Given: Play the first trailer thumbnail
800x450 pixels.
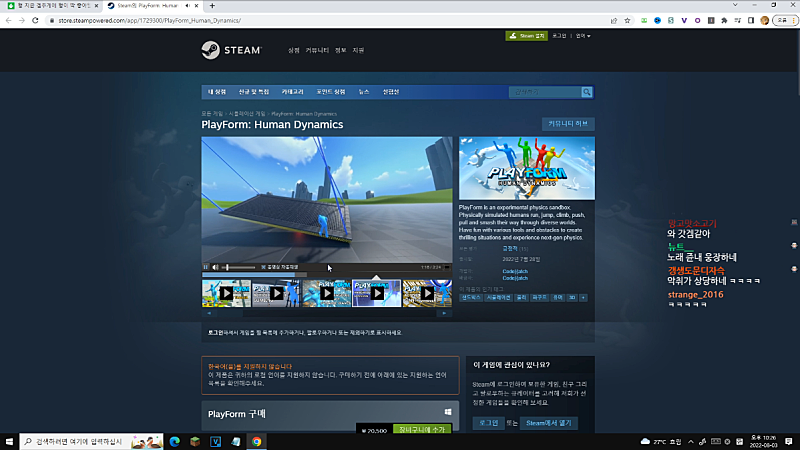Looking at the screenshot, I should [226, 293].
